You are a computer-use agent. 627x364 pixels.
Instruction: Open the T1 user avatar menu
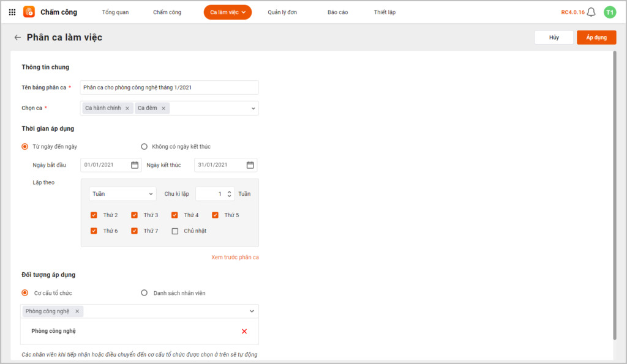[x=609, y=12]
